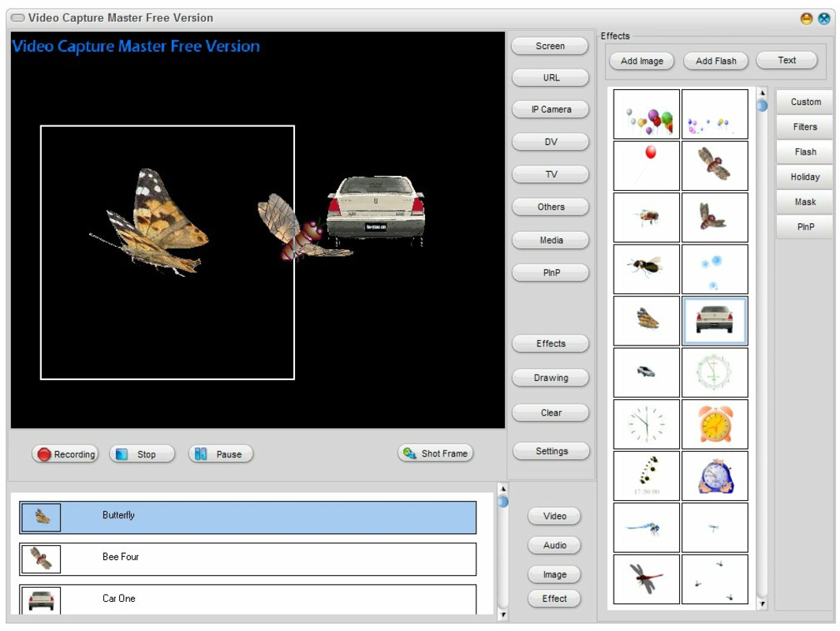Open the Holiday effects category
Image resolution: width=840 pixels, height=631 pixels.
click(804, 177)
